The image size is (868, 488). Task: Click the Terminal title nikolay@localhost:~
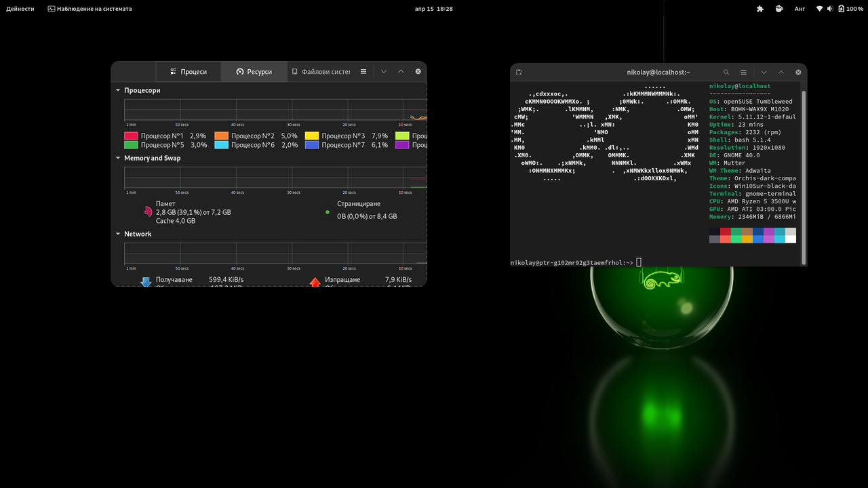tap(658, 72)
